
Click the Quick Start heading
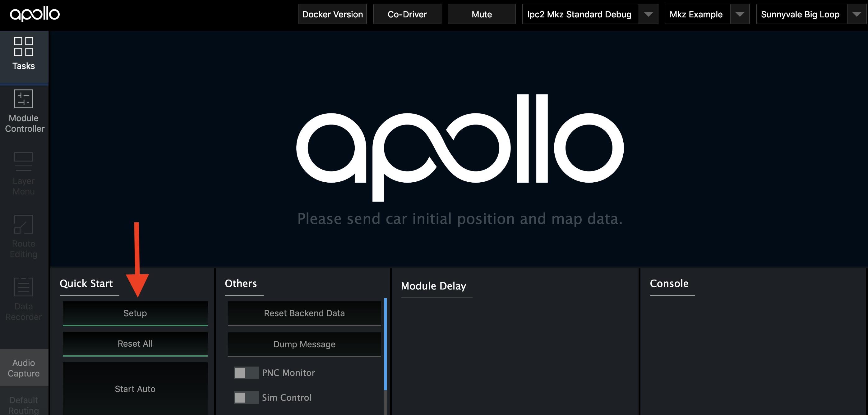pyautogui.click(x=86, y=283)
